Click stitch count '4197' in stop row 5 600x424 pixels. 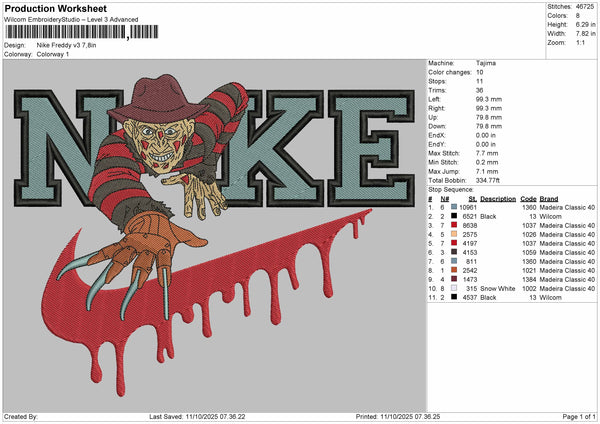point(470,243)
